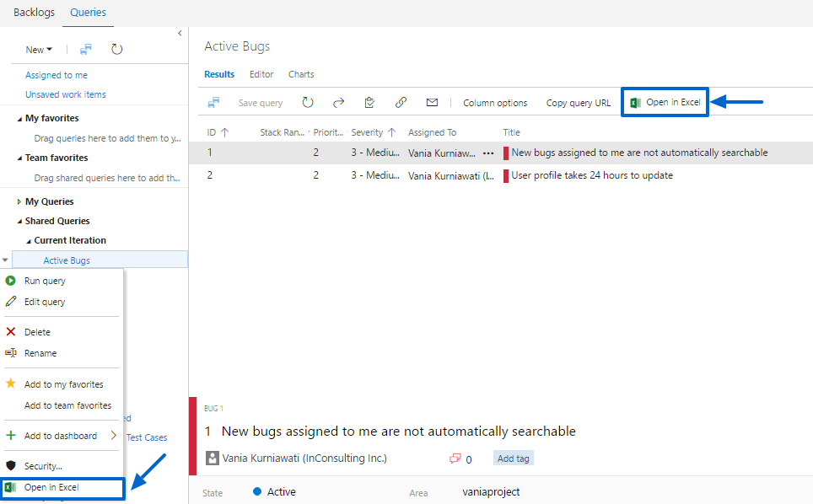Image resolution: width=813 pixels, height=504 pixels.
Task: Expand the My Queries folder
Action: (20, 202)
